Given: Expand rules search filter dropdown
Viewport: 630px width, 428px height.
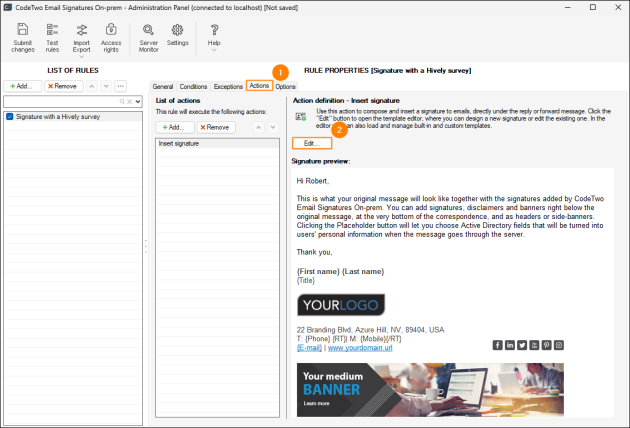Looking at the screenshot, I should [138, 102].
